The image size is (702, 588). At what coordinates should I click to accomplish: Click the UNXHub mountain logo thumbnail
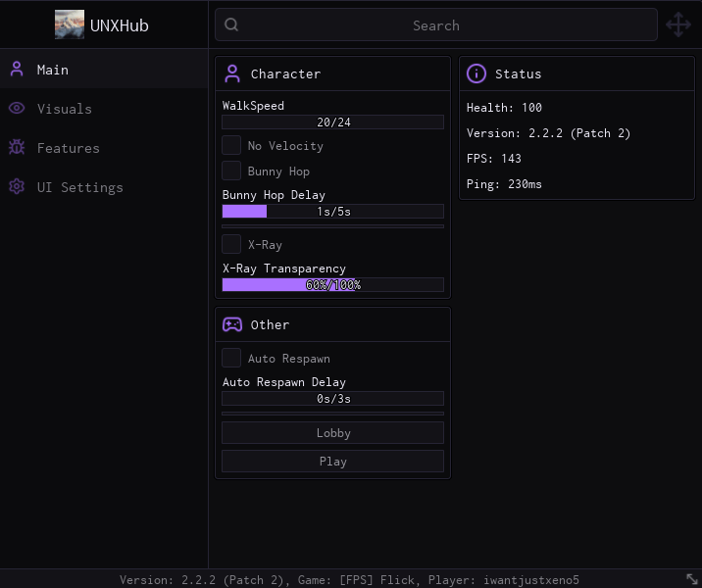pyautogui.click(x=70, y=24)
